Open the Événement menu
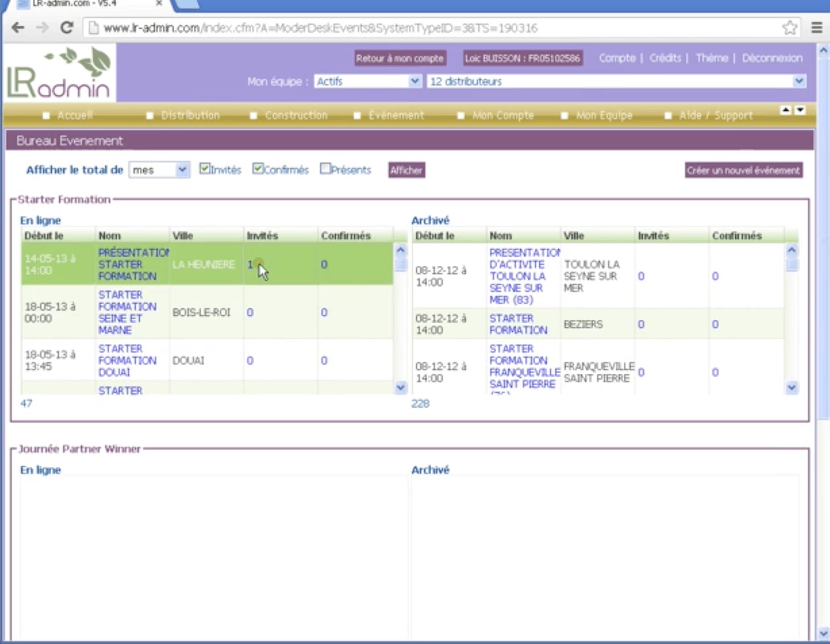Viewport: 830px width, 644px height. tap(395, 116)
